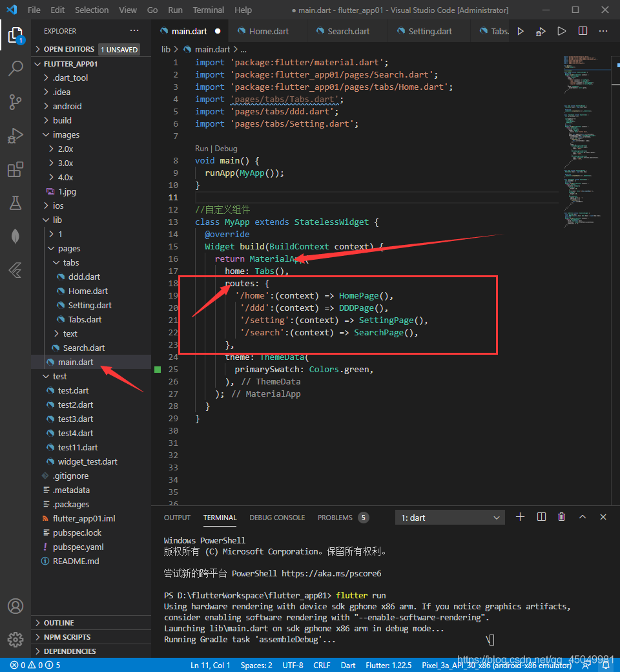Open the Testing flask view
This screenshot has width=620, height=672.
point(15,203)
